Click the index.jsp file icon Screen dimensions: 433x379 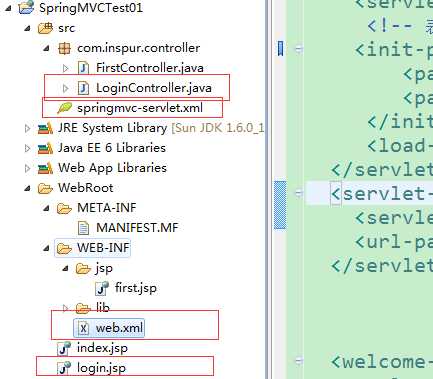[x=64, y=348]
